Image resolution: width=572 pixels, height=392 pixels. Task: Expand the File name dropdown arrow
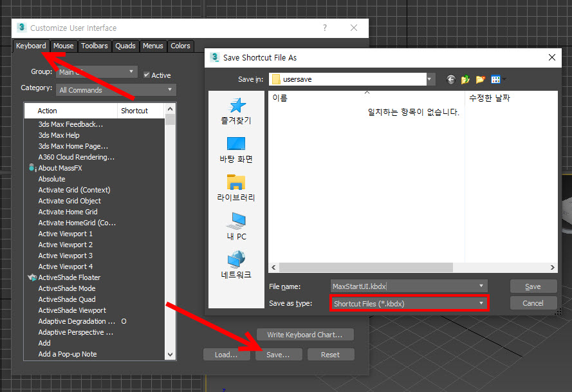pos(481,286)
